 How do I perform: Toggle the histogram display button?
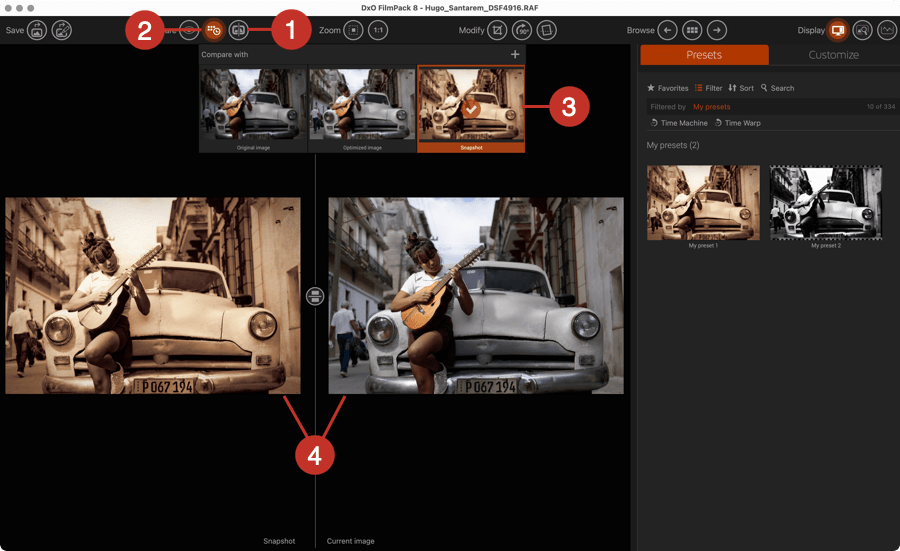click(x=887, y=31)
